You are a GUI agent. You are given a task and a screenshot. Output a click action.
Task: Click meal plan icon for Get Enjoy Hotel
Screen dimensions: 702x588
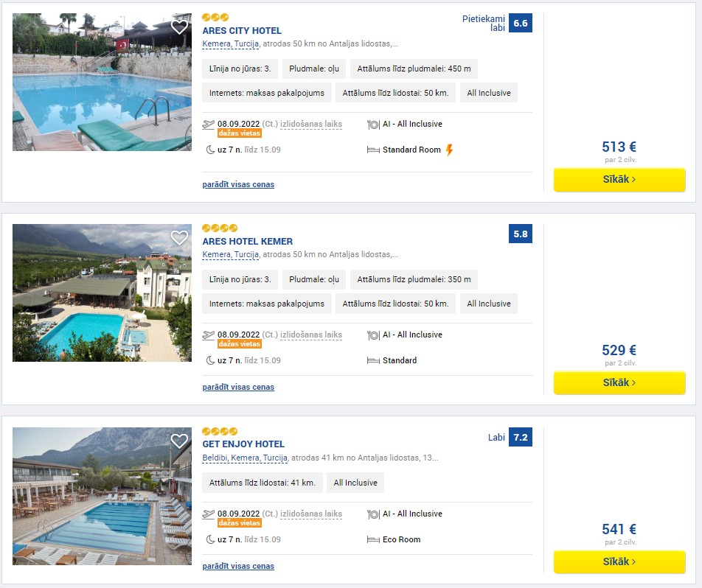[373, 514]
